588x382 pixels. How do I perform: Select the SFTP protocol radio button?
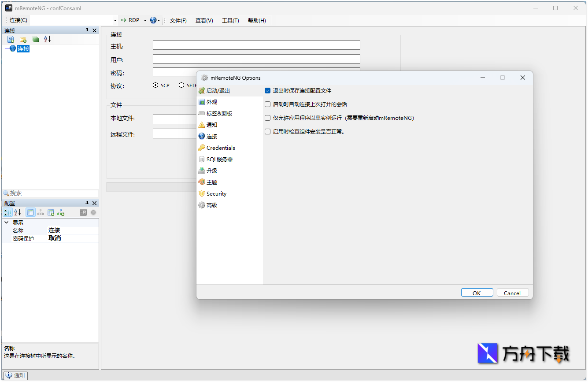[181, 85]
